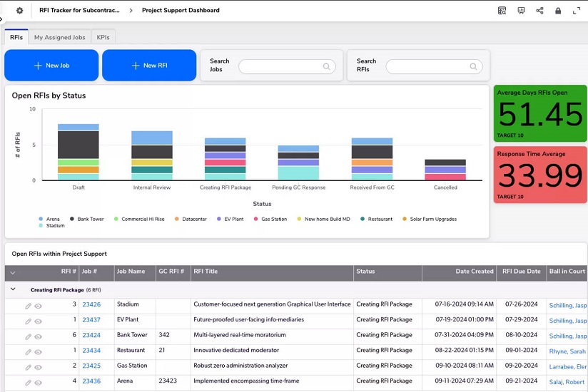The width and height of the screenshot is (588, 392).
Task: Collapse all groups via table header chevron
Action: (12, 273)
